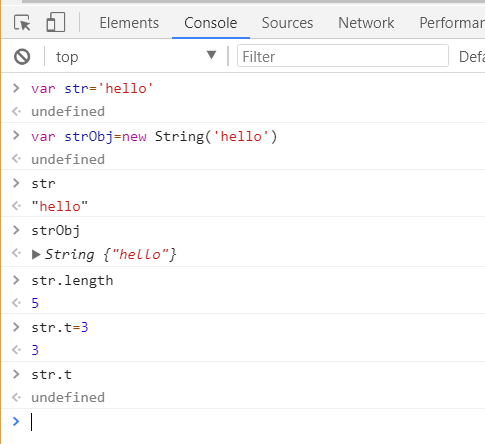Click undefined result below var str='hello'
This screenshot has height=444, width=485.
[68, 111]
